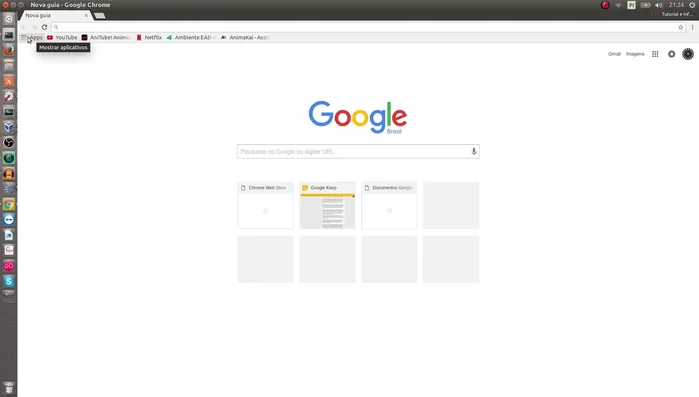Launch VirtualBox from the launcher

coord(8,127)
